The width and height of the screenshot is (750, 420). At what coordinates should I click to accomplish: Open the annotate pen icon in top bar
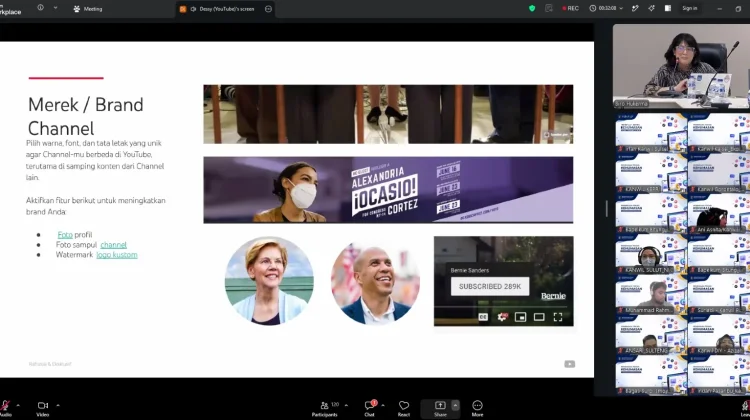tap(635, 8)
